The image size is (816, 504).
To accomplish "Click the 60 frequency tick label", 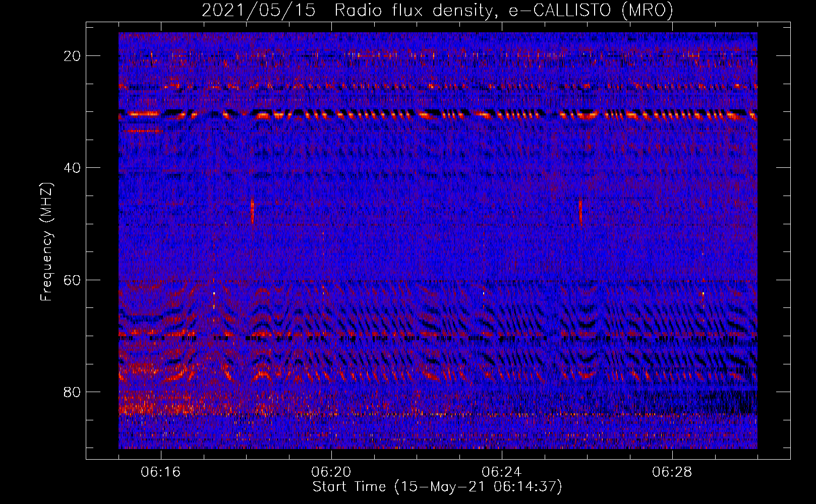I will [x=73, y=280].
